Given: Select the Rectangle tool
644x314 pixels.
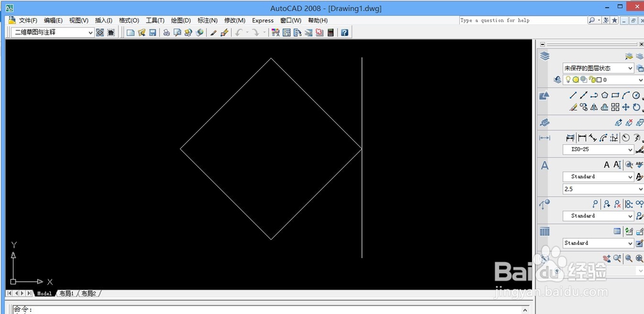Looking at the screenshot, I should coord(615,96).
